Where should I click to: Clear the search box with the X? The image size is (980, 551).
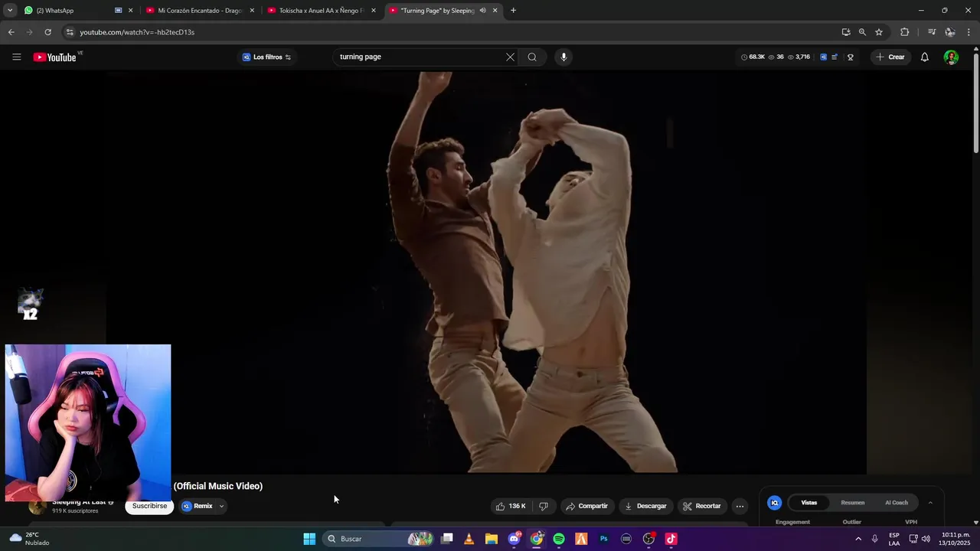[x=510, y=57]
